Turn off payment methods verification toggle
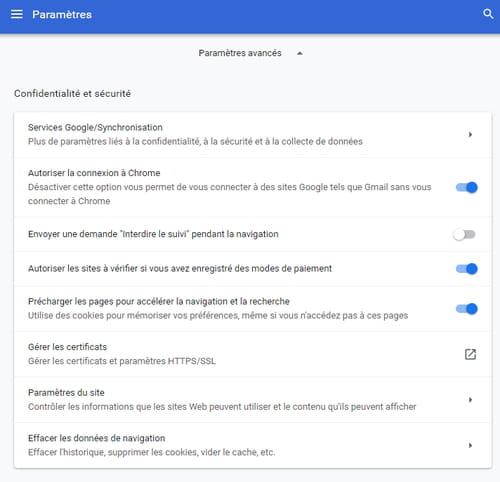 click(467, 269)
